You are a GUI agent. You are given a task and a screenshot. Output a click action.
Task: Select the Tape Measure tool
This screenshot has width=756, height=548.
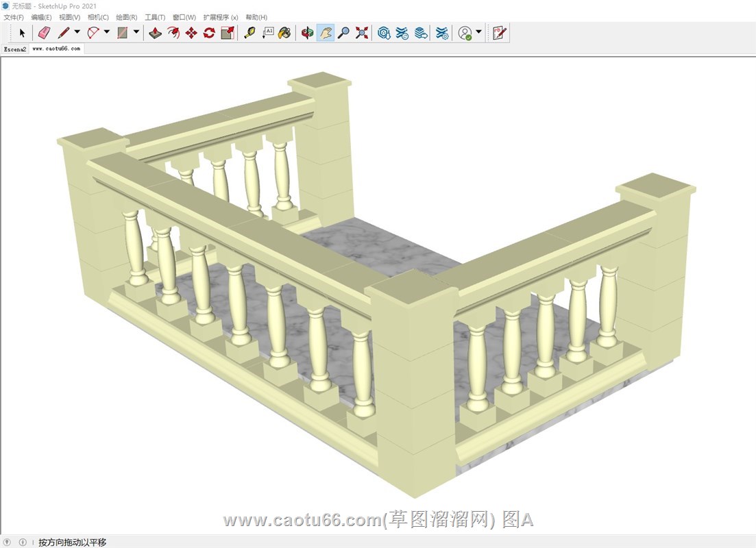point(249,33)
